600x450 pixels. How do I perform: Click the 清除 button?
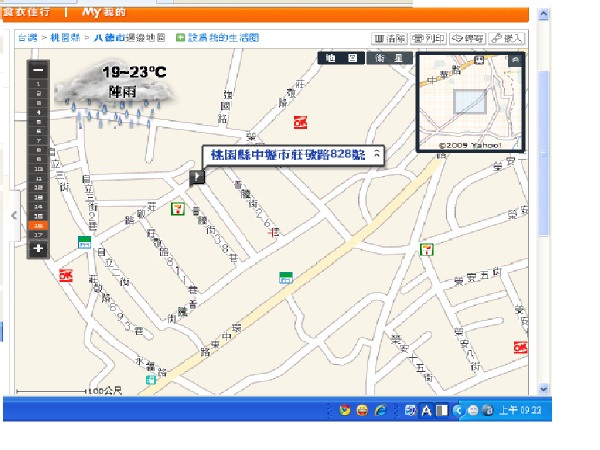click(x=390, y=38)
